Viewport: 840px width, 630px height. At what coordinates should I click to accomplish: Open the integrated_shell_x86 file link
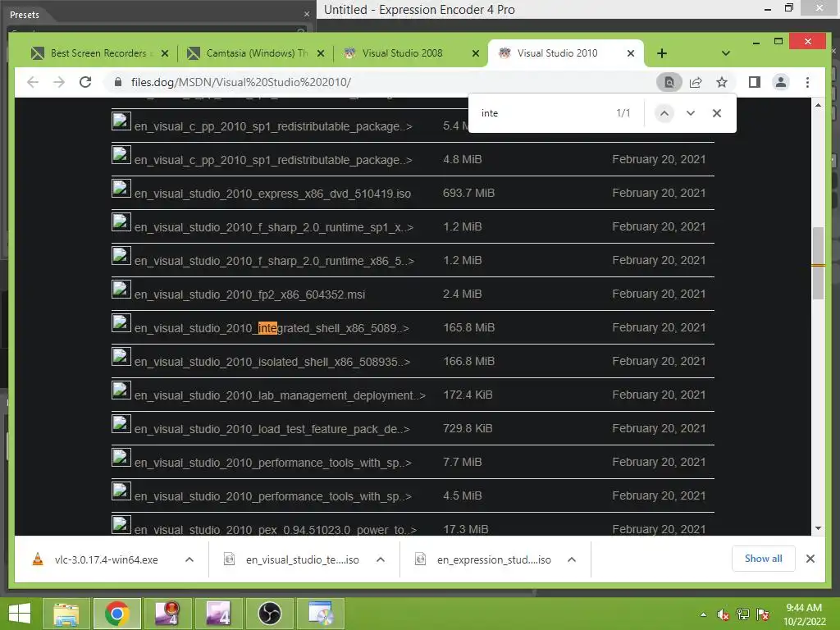pyautogui.click(x=272, y=328)
